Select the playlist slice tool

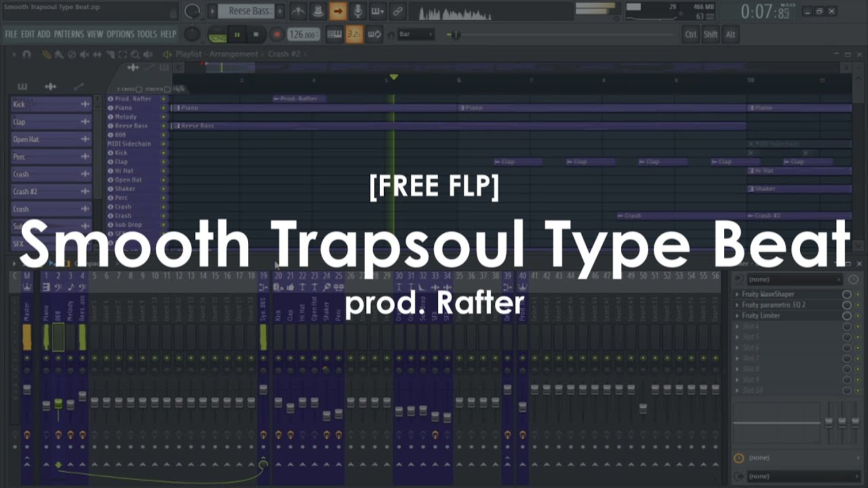[x=110, y=54]
